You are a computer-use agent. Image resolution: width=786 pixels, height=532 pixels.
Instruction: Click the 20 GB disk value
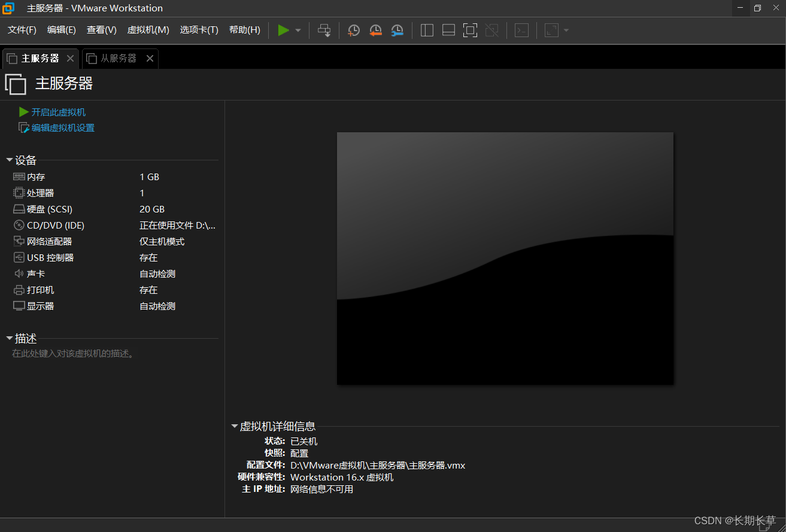point(152,209)
